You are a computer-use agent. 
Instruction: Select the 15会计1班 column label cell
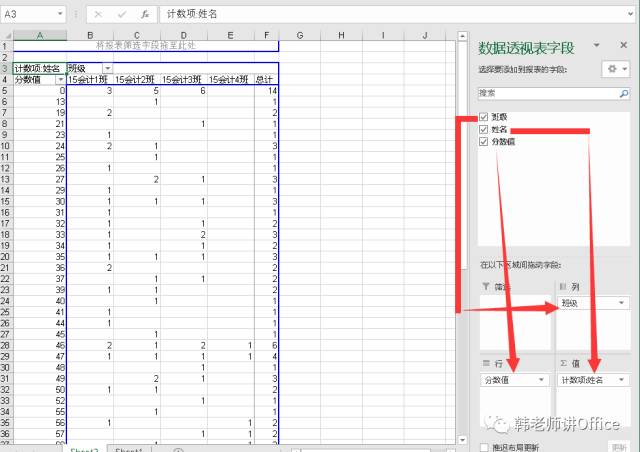click(90, 79)
